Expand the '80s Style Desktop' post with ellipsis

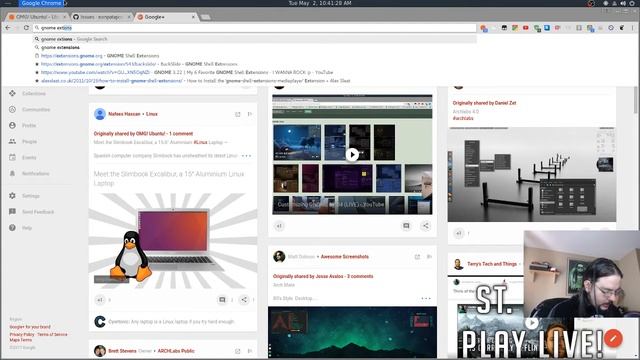(x=426, y=298)
